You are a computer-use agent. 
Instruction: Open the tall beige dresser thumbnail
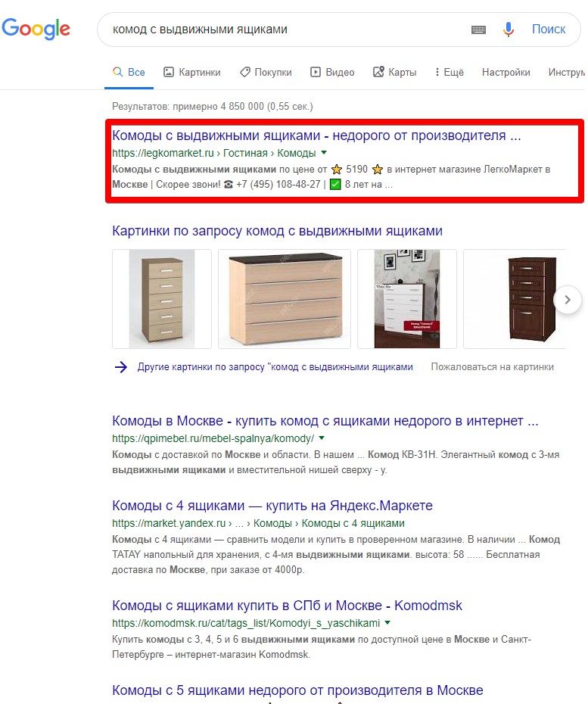click(x=162, y=299)
